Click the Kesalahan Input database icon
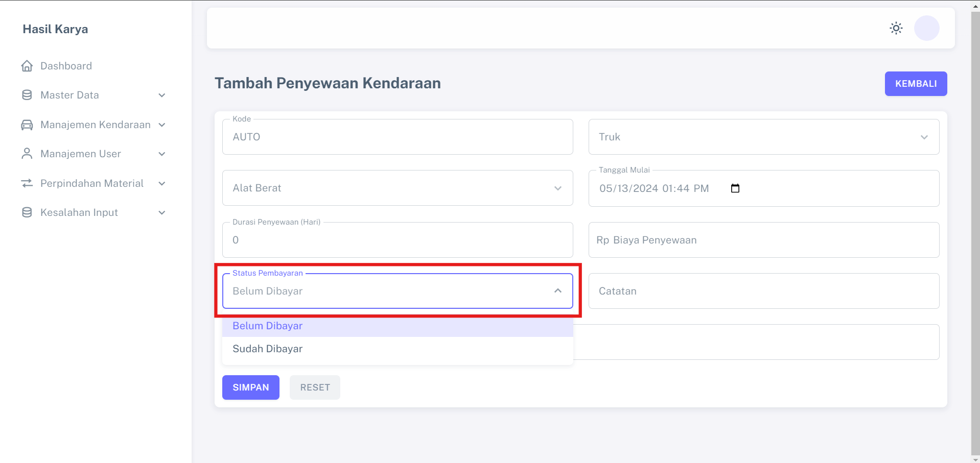The width and height of the screenshot is (980, 463). pyautogui.click(x=27, y=212)
